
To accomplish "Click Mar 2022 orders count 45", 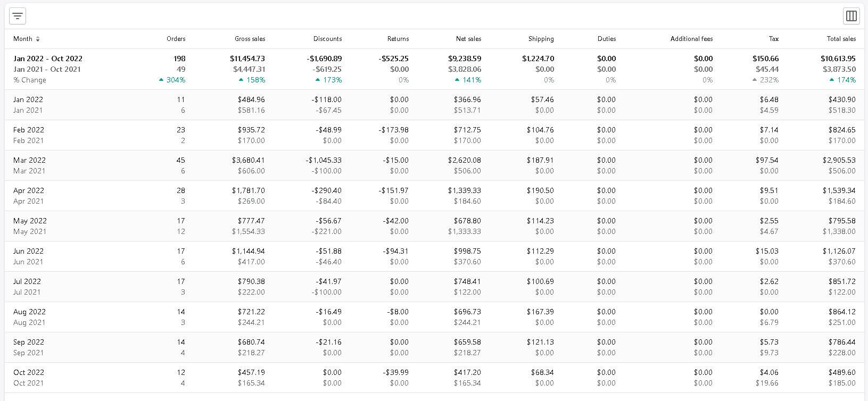I will coord(181,160).
